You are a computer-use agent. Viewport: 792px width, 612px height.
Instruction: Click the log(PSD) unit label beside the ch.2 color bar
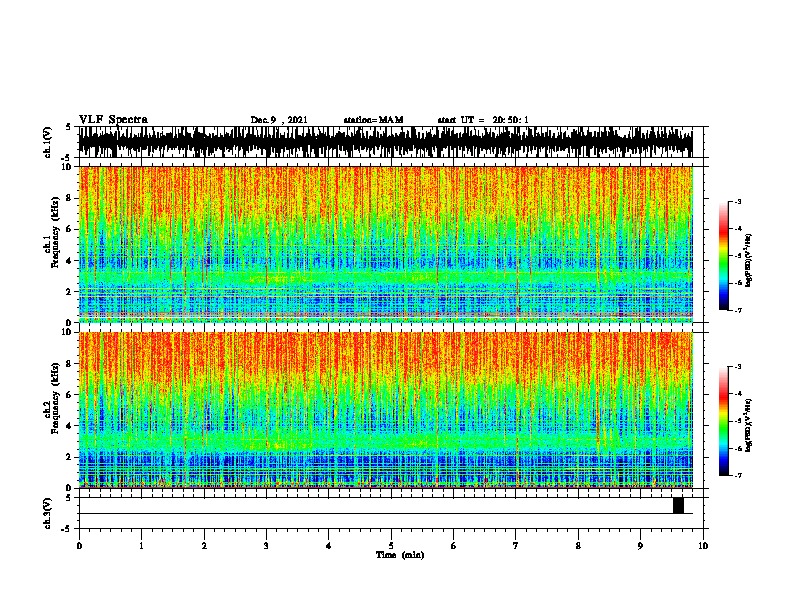pyautogui.click(x=749, y=425)
